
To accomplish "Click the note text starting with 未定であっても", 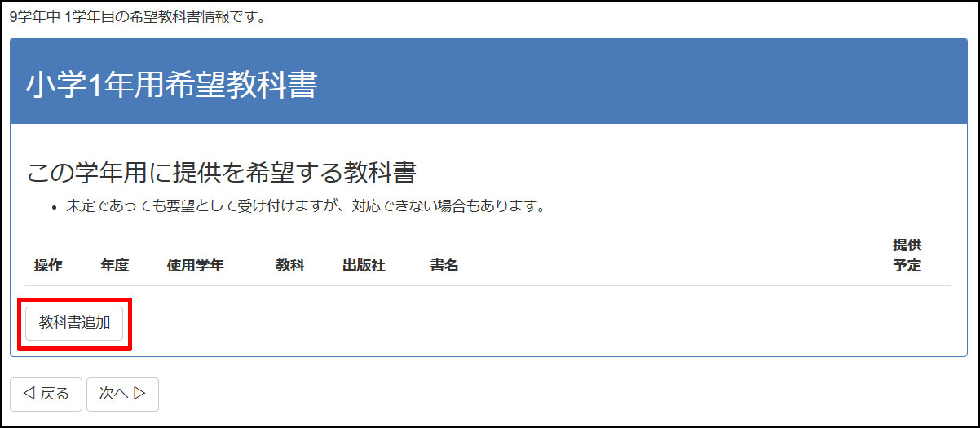I will tap(305, 205).
